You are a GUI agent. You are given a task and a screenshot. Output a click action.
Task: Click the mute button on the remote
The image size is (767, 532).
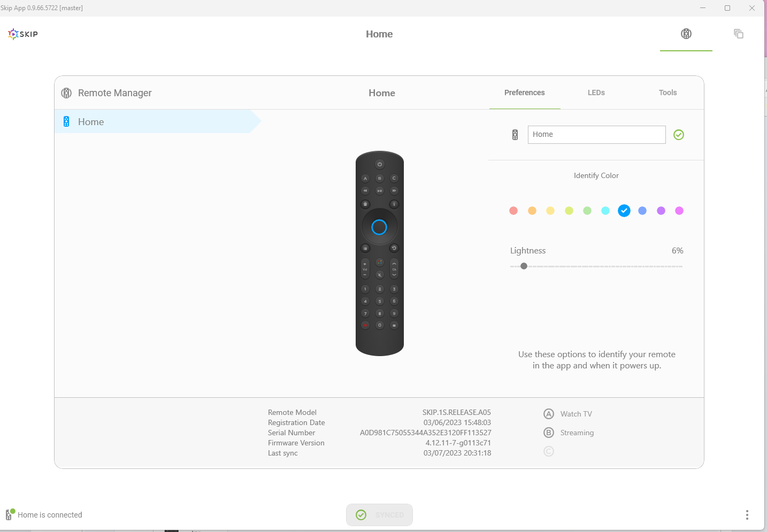[380, 275]
